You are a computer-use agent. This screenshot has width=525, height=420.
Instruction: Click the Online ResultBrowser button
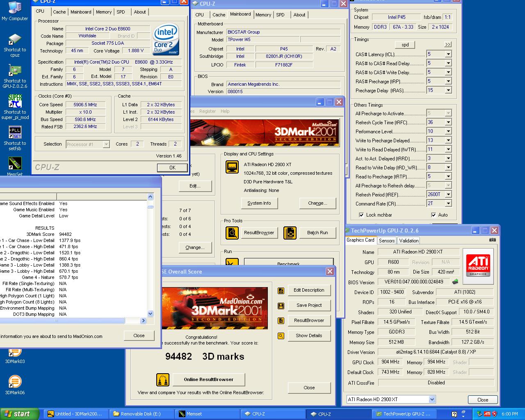209,379
